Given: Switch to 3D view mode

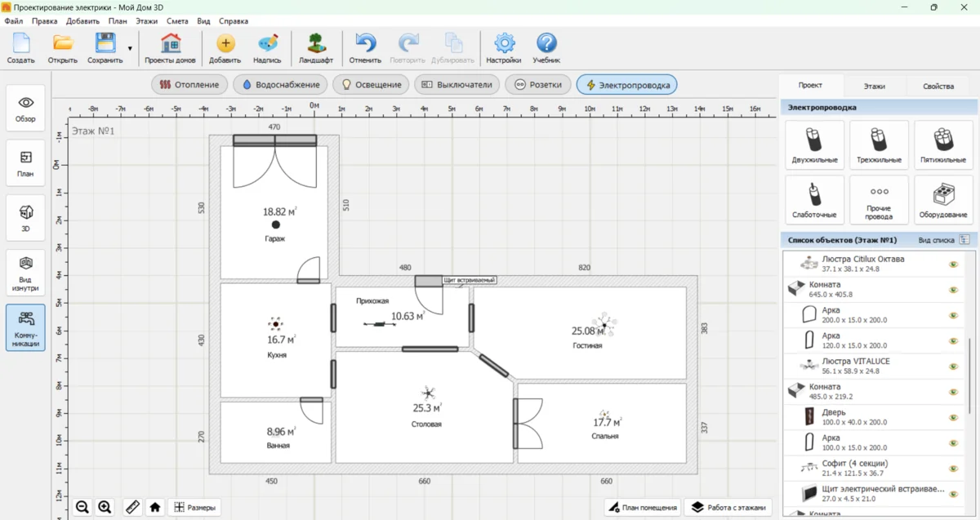Looking at the screenshot, I should coord(26,218).
